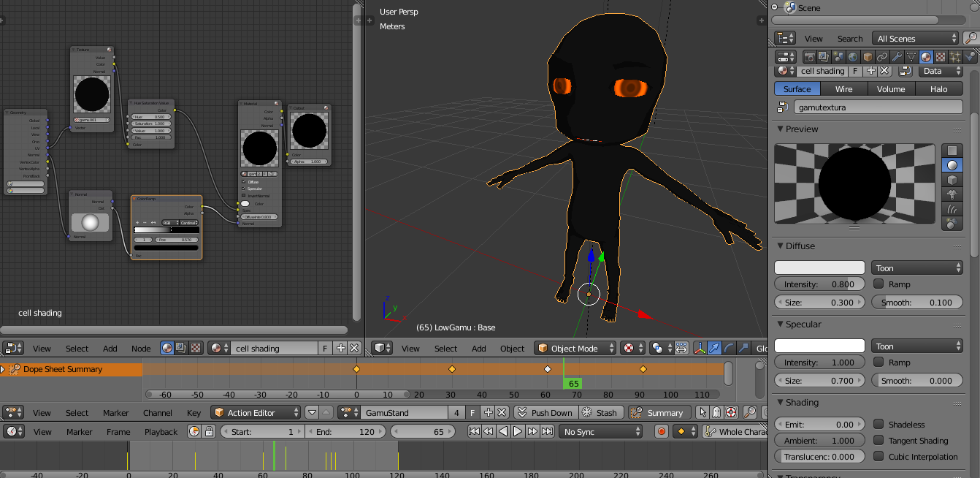
Task: Click the Stash button
Action: click(600, 413)
